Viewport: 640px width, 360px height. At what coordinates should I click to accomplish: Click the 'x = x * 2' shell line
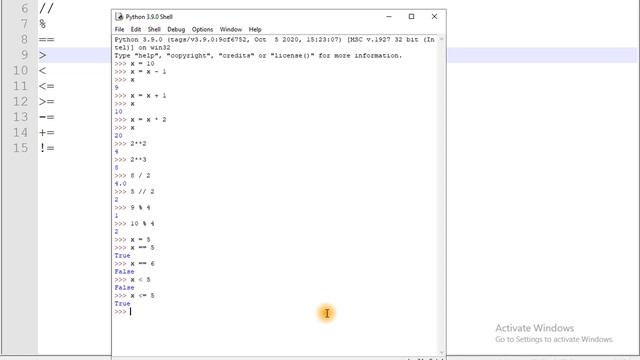coord(140,120)
